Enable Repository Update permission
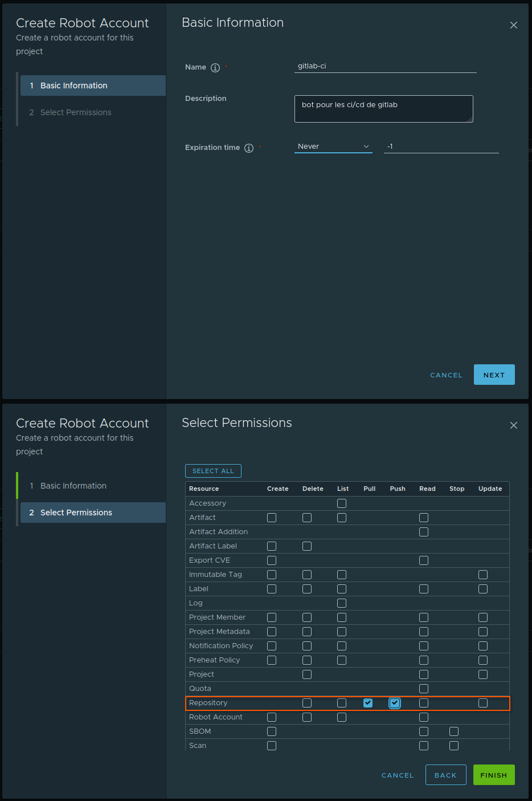This screenshot has height=801, width=532. (x=483, y=703)
